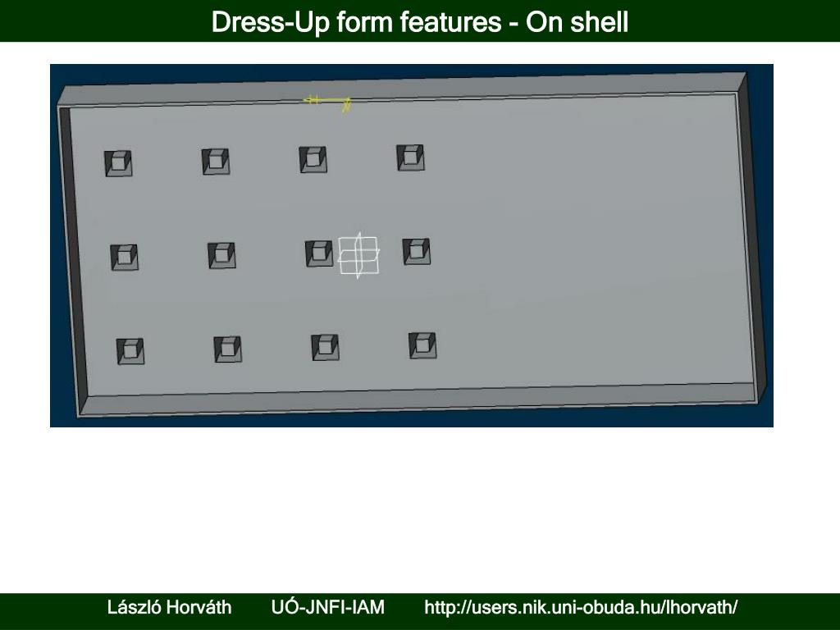
Task: Select the yellow axis marker at the top edge
Action: (327, 103)
